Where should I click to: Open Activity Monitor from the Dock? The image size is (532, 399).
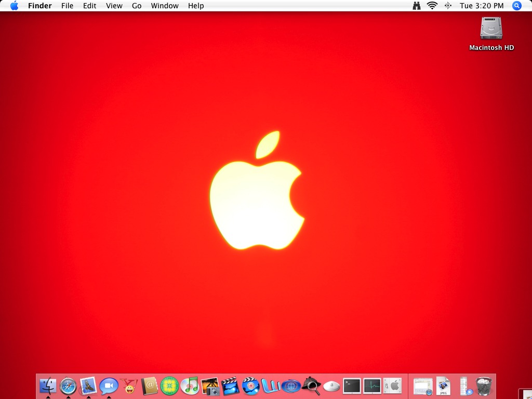tap(372, 386)
